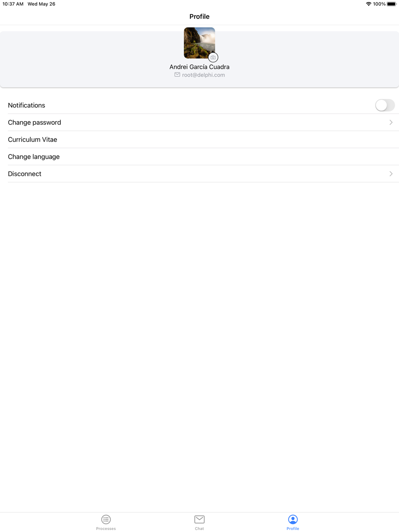Tap the time in status bar
Image resolution: width=399 pixels, height=532 pixels.
13,4
